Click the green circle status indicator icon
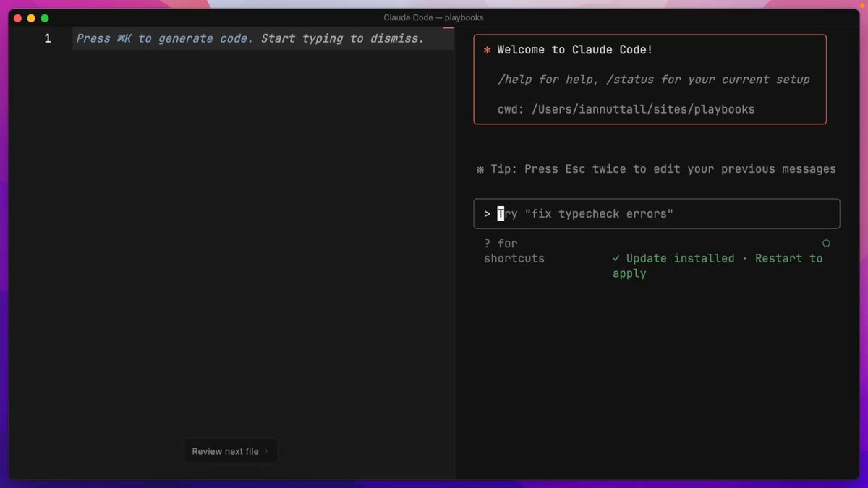This screenshot has height=488, width=868. (x=826, y=244)
